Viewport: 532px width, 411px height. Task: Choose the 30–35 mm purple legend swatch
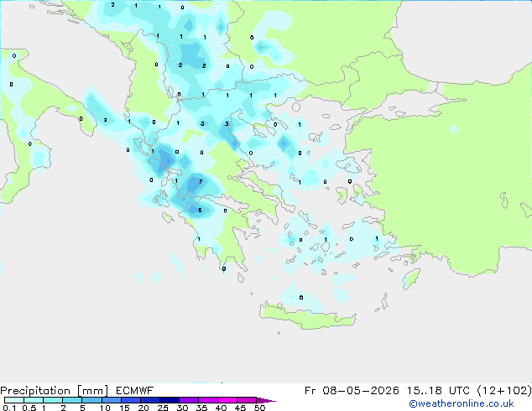click(189, 400)
